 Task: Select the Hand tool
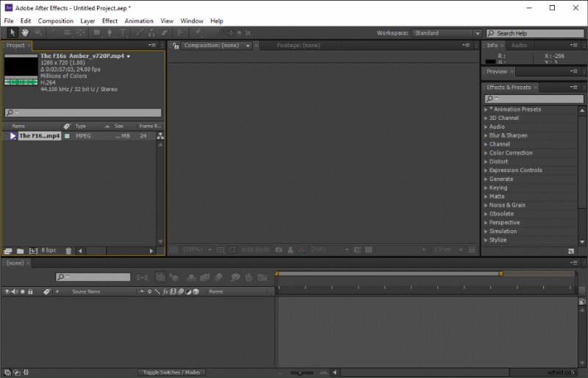point(25,32)
